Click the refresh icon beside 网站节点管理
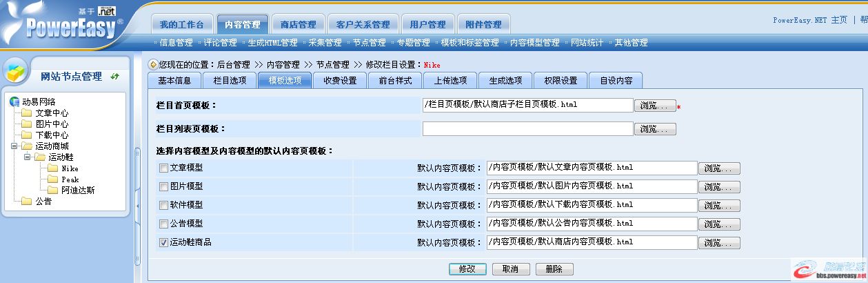The image size is (868, 283). tap(115, 76)
